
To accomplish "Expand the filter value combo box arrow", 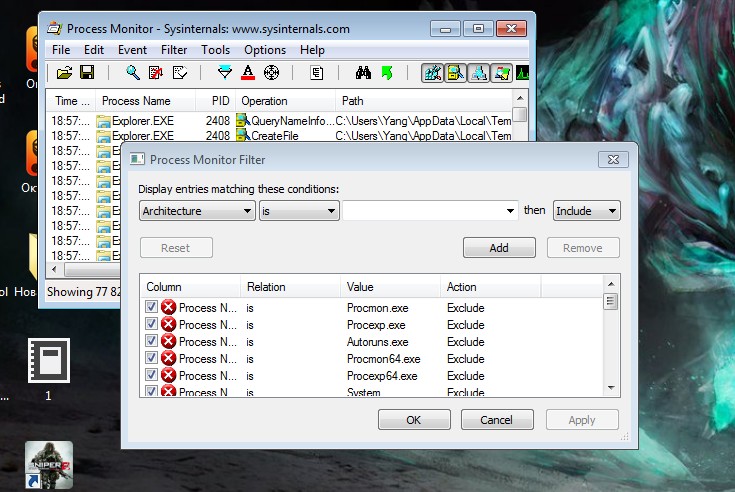I will pos(510,211).
